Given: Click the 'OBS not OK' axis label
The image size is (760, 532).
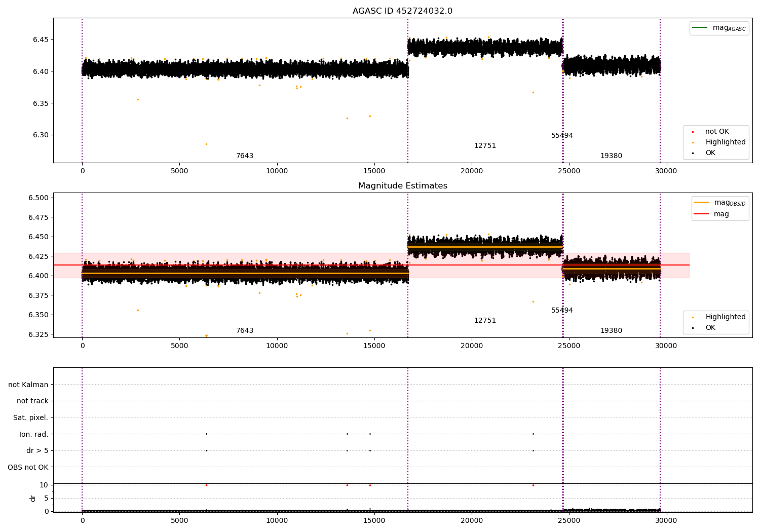Looking at the screenshot, I should pyautogui.click(x=28, y=467).
